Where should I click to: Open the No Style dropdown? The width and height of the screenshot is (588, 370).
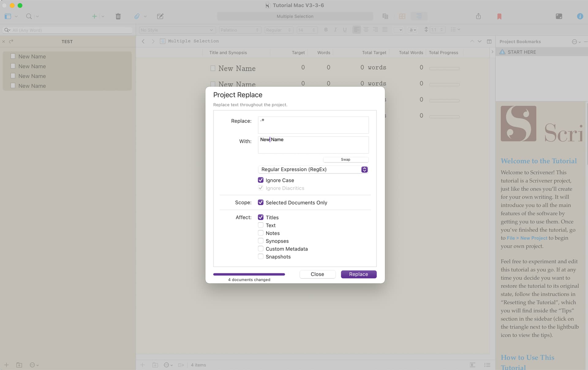[x=177, y=30]
